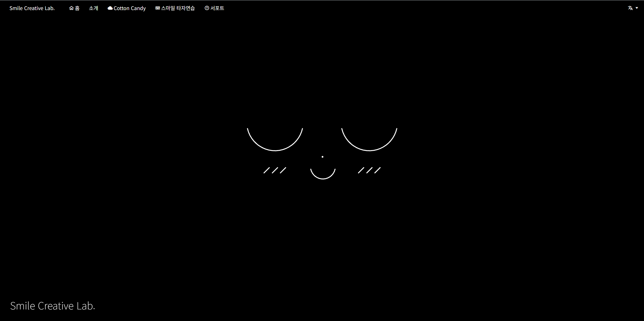The width and height of the screenshot is (644, 321).
Task: Click the Smile Creative Lab. navbar brand
Action: pos(32,8)
